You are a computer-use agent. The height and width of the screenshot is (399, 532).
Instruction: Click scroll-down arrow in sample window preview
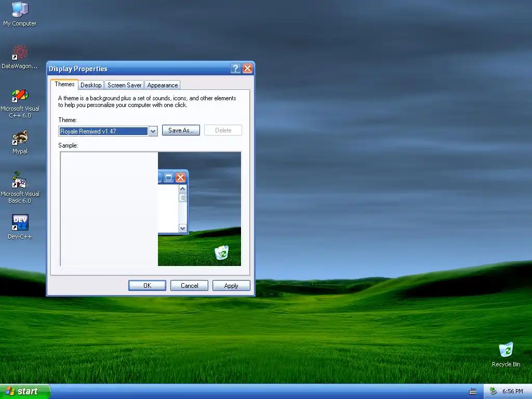(182, 229)
